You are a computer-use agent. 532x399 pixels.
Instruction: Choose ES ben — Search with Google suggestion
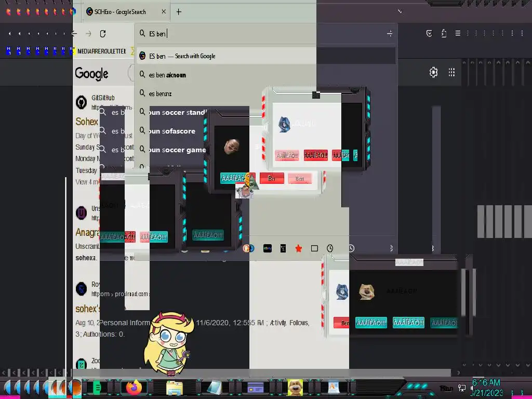click(226, 56)
